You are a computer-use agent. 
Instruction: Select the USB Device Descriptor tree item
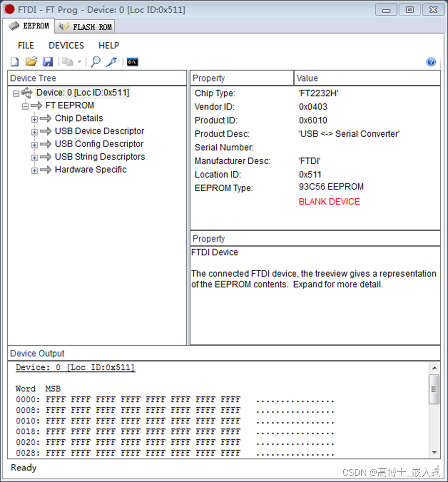(99, 131)
